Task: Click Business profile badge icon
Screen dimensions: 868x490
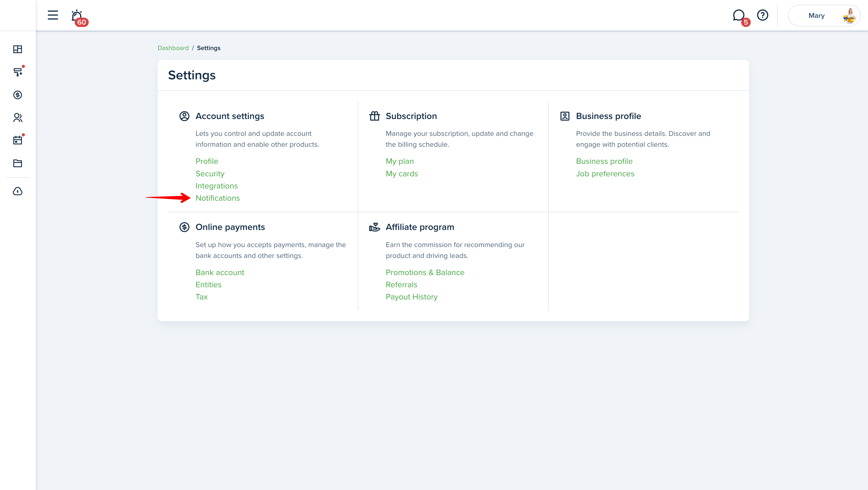Action: 565,116
